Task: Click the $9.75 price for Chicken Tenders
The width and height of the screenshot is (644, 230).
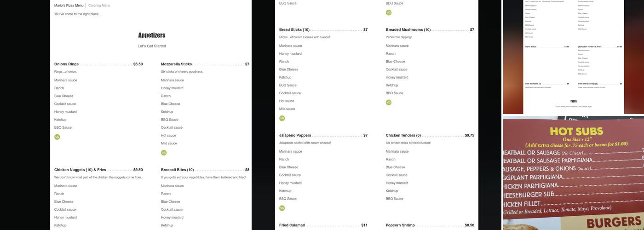Action: coord(469,136)
